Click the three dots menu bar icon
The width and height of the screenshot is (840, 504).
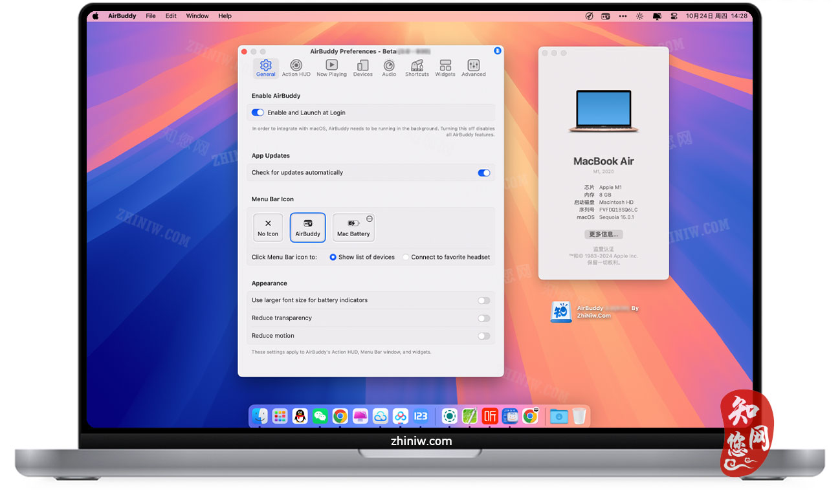coord(623,16)
